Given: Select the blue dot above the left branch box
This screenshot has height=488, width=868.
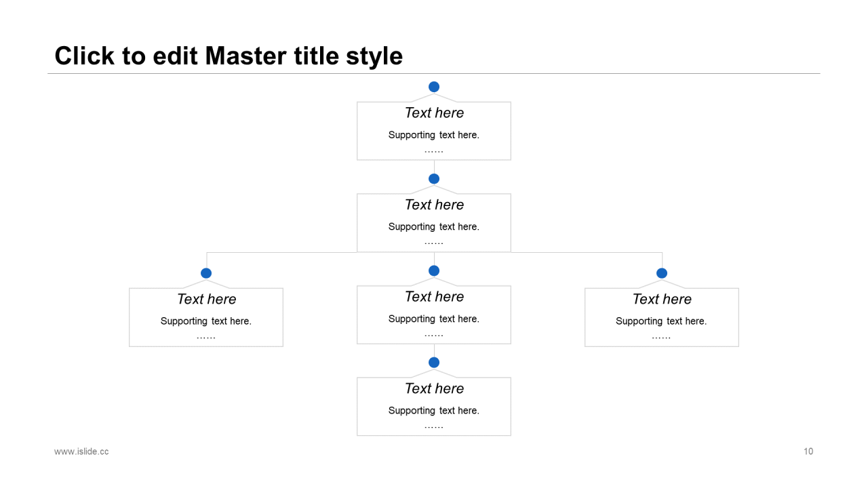Looking at the screenshot, I should (206, 273).
